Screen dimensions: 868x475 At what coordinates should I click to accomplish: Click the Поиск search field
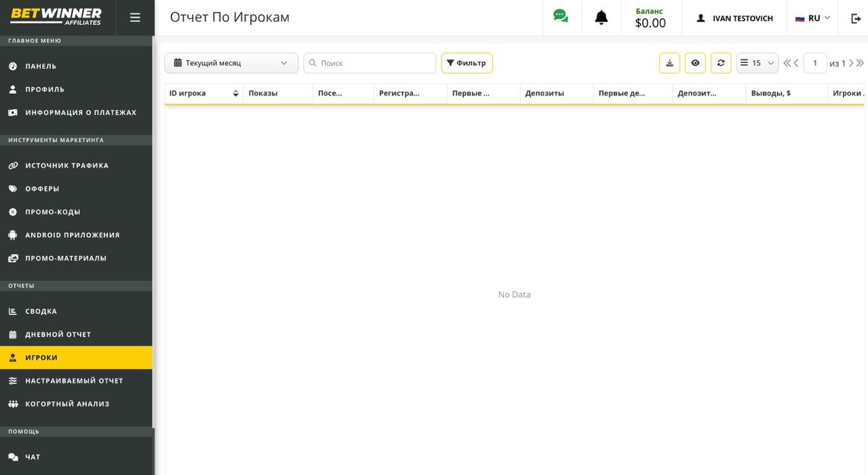(370, 63)
